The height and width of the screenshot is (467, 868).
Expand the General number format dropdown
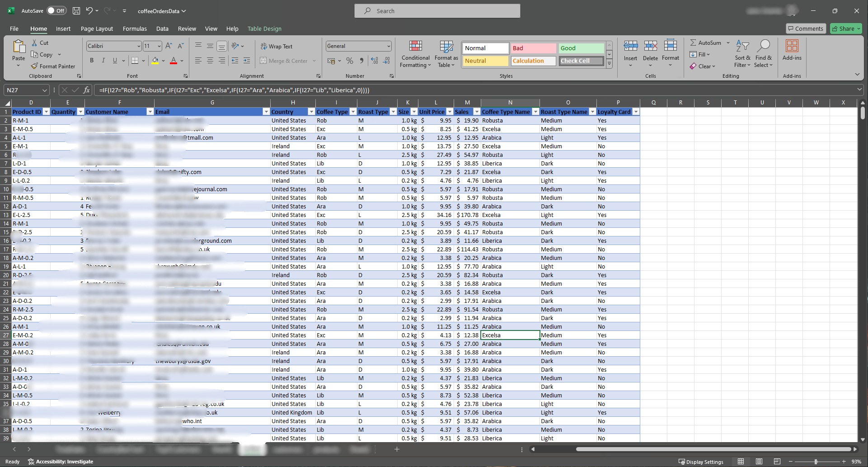(x=389, y=46)
